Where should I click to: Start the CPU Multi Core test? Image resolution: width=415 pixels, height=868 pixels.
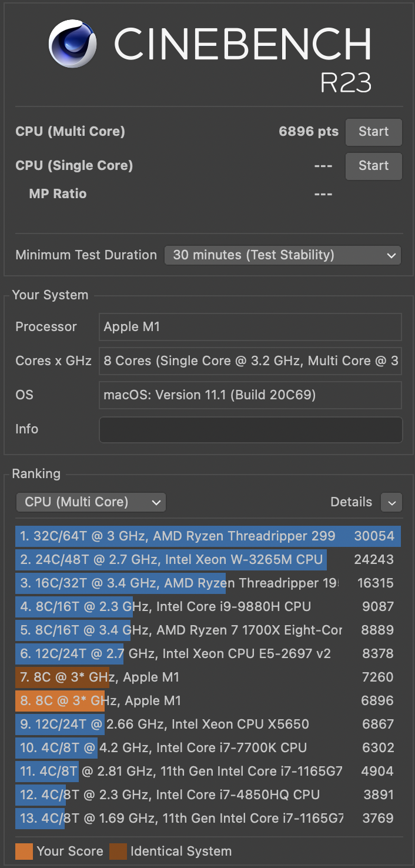(373, 132)
